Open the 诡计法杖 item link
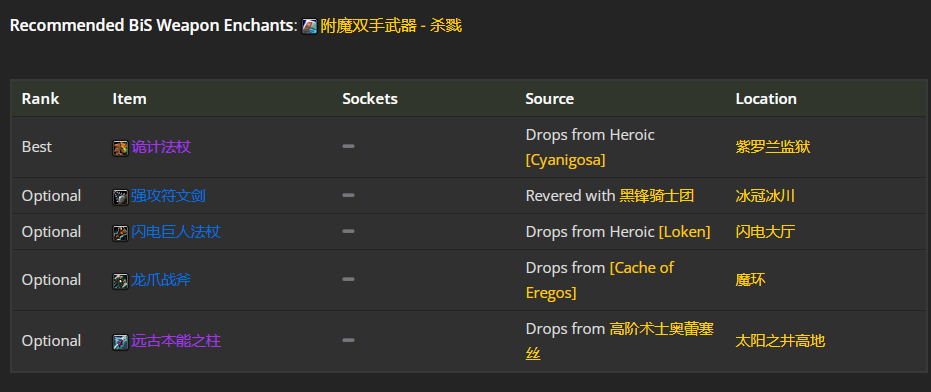 [x=161, y=147]
